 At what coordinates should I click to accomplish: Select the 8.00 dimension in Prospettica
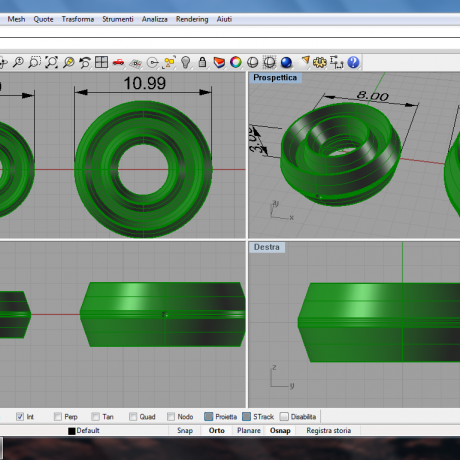[373, 96]
